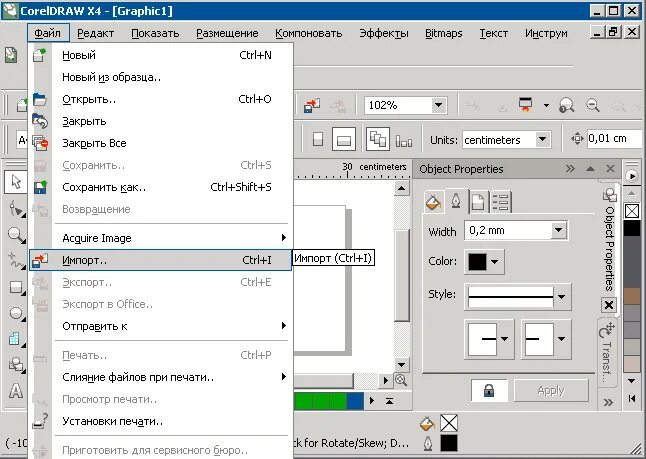This screenshot has height=459, width=646.
Task: Select the Pick tool arrow
Action: 16,182
